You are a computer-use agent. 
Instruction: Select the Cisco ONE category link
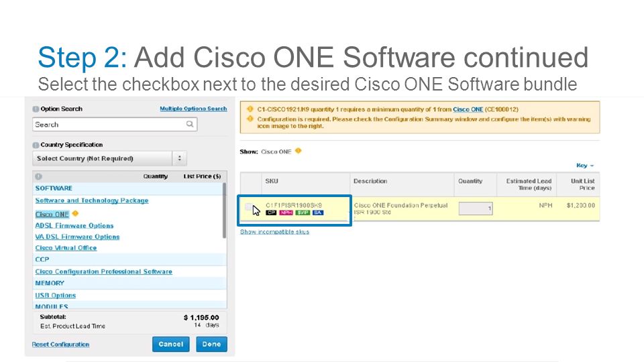tap(52, 215)
